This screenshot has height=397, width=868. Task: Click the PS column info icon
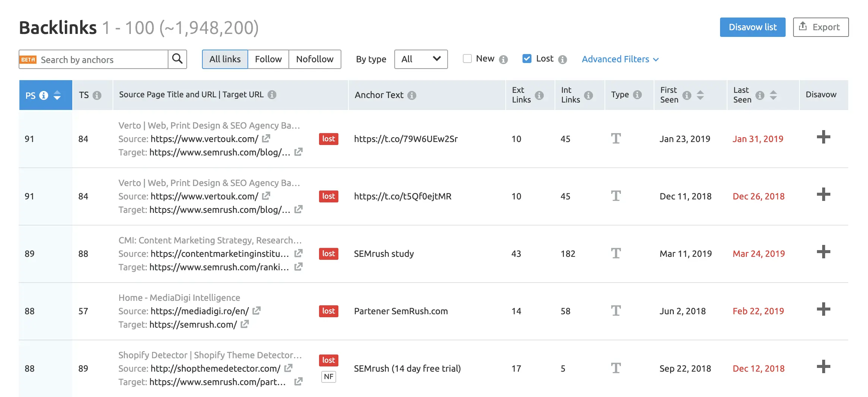(x=44, y=95)
